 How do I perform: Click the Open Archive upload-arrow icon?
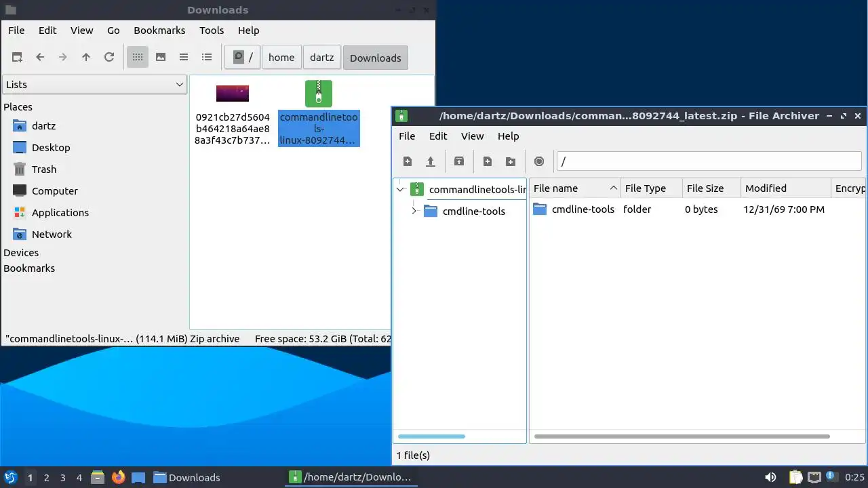tap(431, 161)
